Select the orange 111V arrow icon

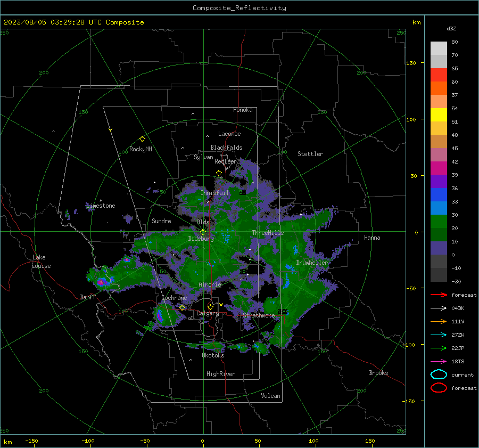(x=439, y=321)
